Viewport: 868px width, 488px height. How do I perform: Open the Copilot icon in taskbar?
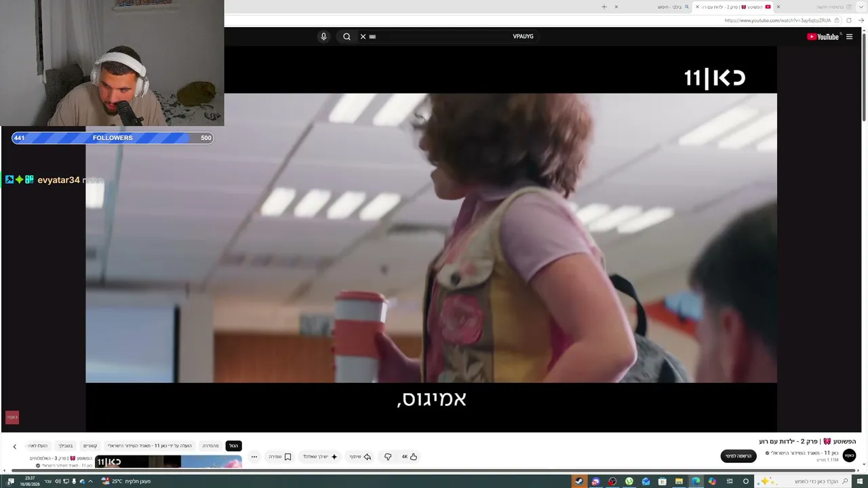(x=712, y=481)
